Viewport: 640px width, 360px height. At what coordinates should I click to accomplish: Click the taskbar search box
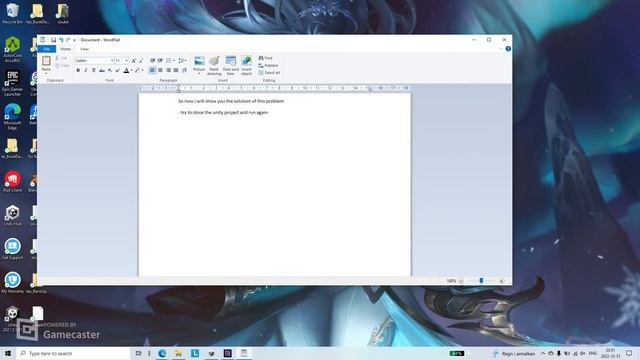click(x=73, y=353)
